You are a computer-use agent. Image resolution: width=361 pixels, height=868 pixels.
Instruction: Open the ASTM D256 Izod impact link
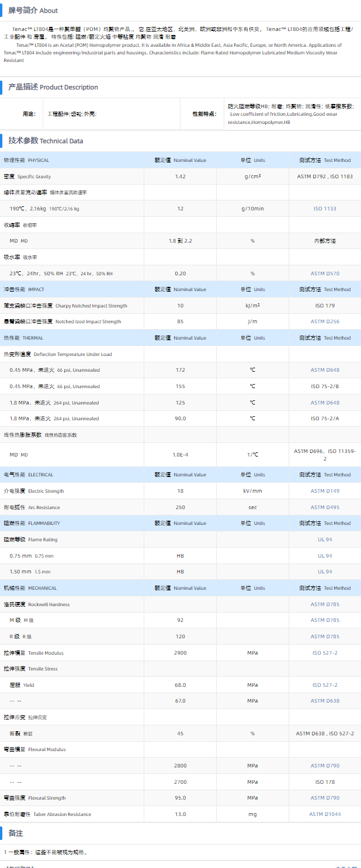(x=325, y=321)
